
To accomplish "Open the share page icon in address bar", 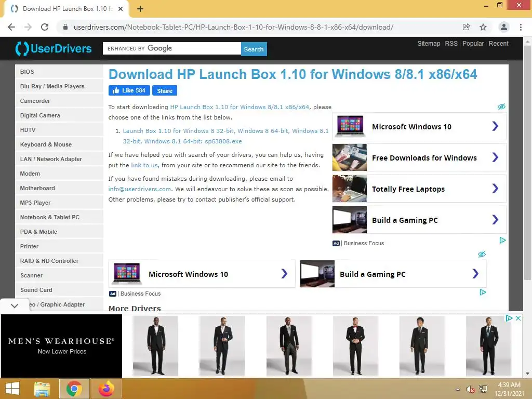I will pos(466,27).
